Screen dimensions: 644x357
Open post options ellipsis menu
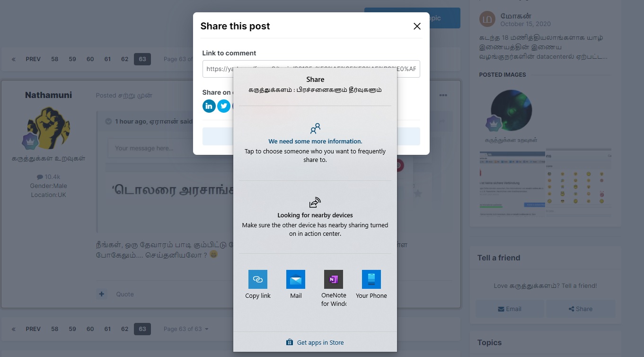click(x=443, y=95)
